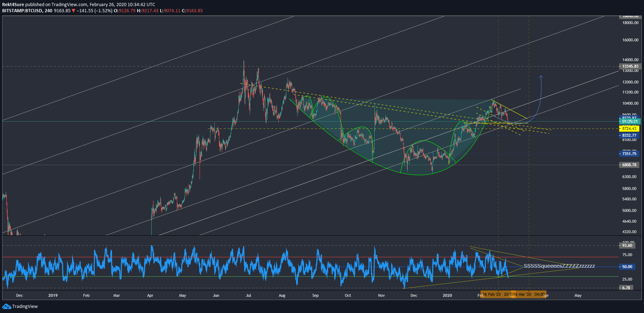Click the Rekt4Sure author name

click(13, 5)
